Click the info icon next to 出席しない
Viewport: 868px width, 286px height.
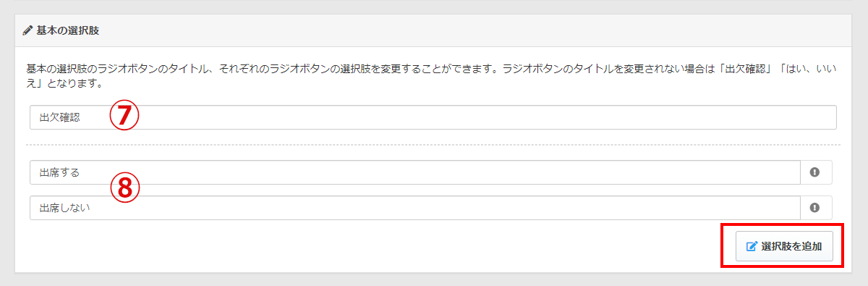coord(815,208)
